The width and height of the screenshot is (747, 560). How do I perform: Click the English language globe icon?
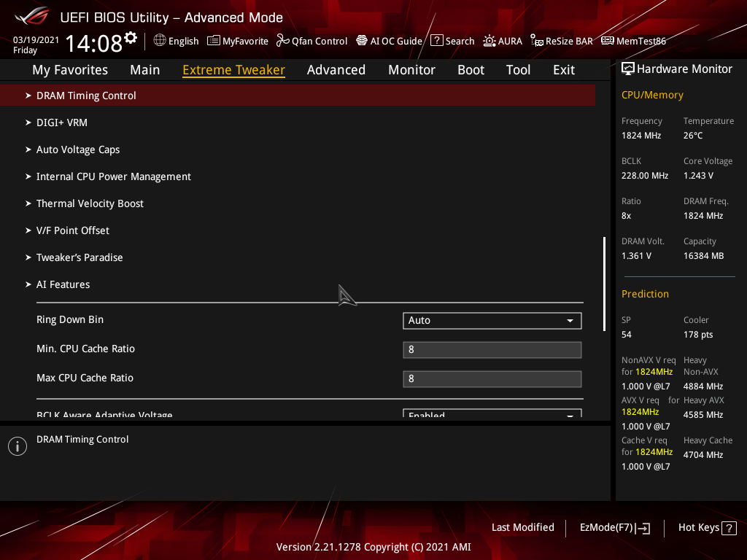click(160, 41)
